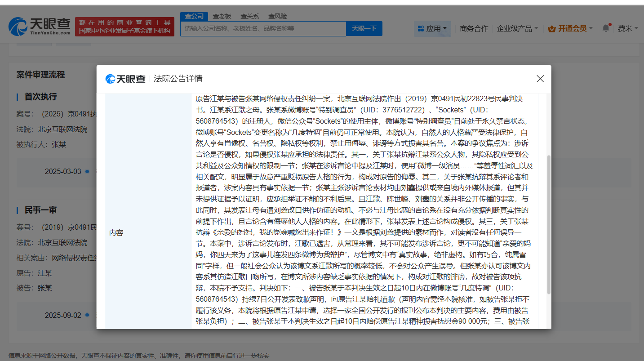This screenshot has height=361, width=644.
Task: Click the red 商业查询工具 banner
Action: click(x=124, y=27)
